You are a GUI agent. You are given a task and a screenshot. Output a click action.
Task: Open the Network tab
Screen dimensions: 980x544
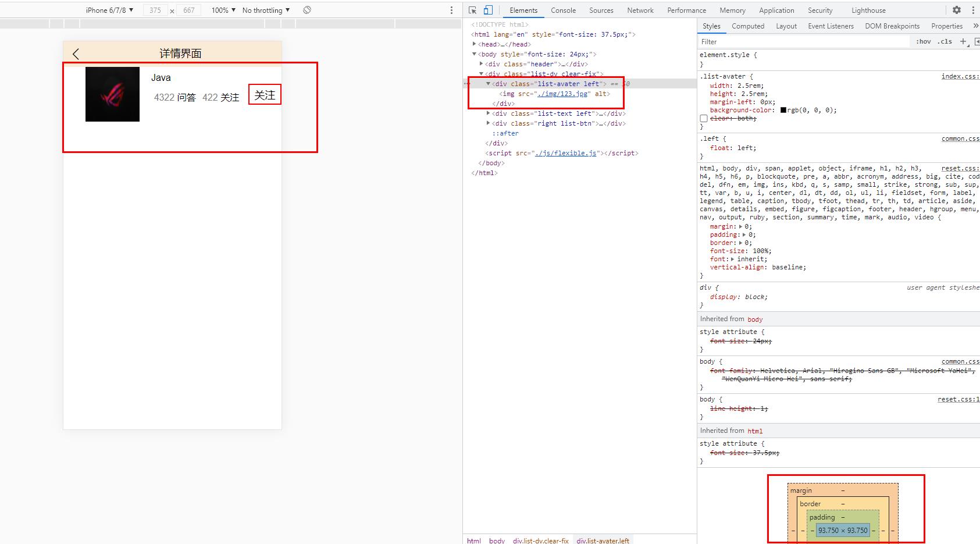coord(640,10)
